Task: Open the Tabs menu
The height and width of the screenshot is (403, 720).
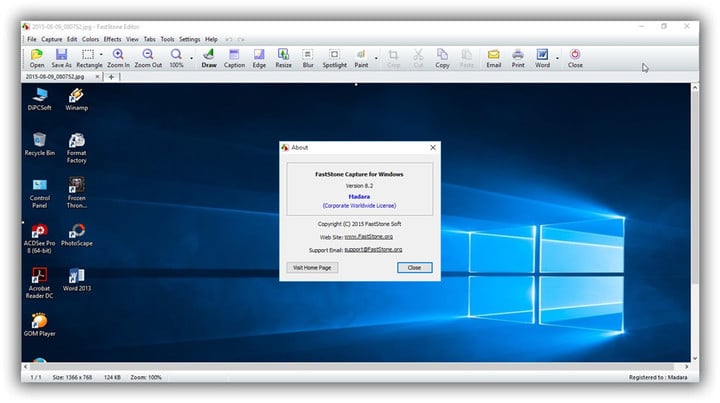Action: 150,39
